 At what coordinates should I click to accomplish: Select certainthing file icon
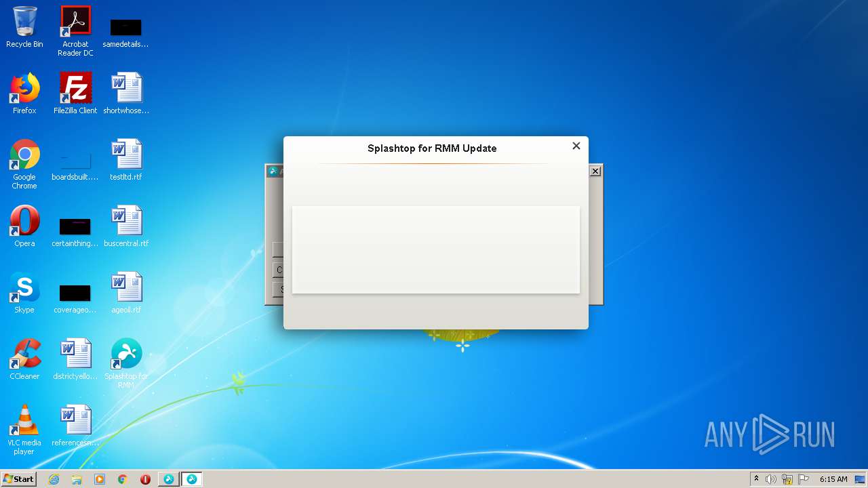75,233
